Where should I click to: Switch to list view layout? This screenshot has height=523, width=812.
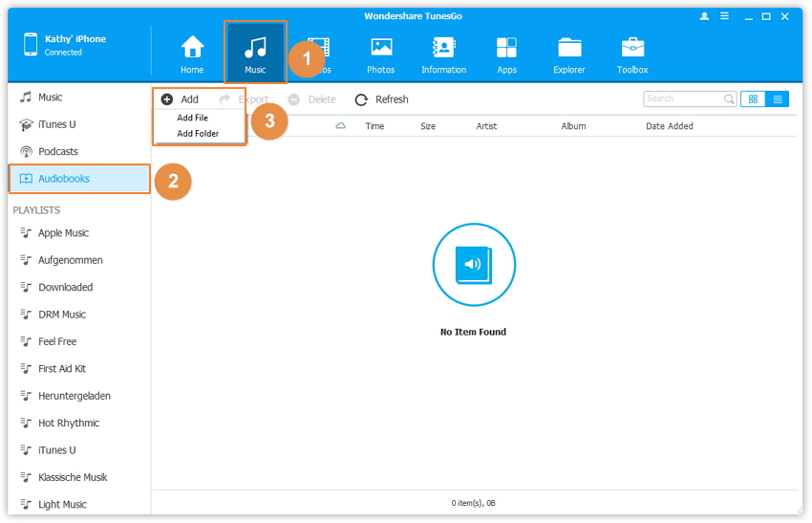tap(778, 98)
